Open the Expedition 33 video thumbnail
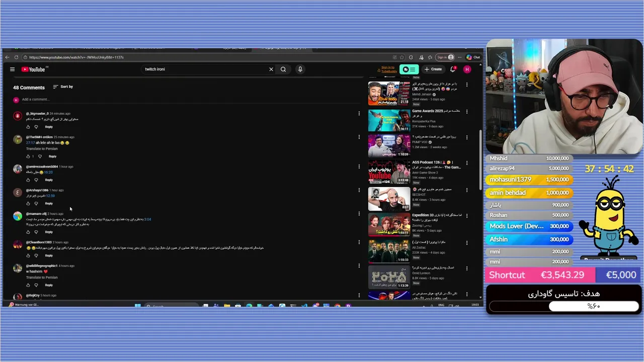This screenshot has height=362, width=644. [389, 225]
